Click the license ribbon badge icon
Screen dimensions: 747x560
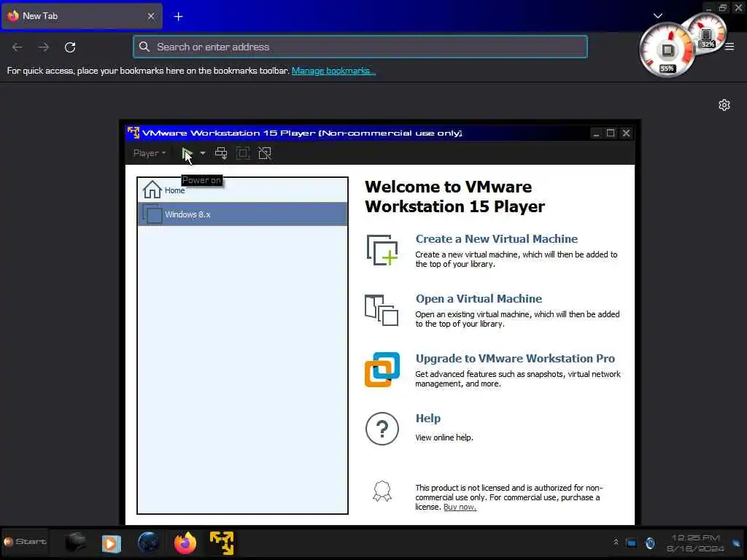point(382,491)
